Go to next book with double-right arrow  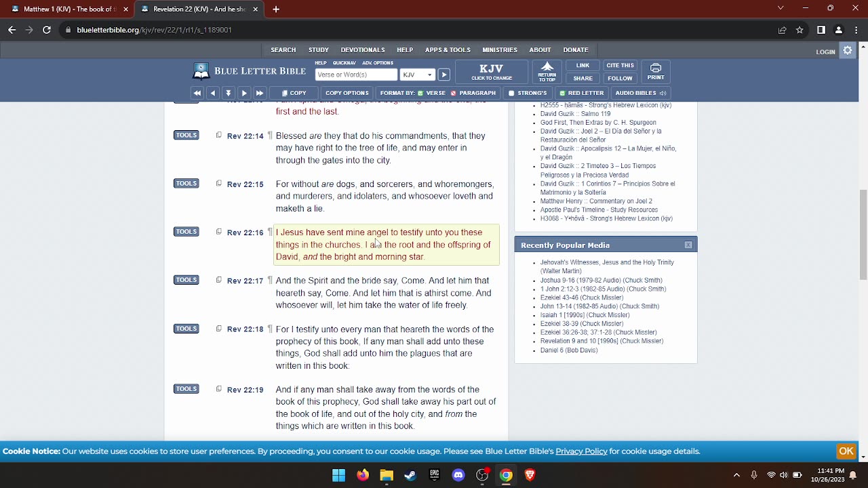pyautogui.click(x=260, y=93)
